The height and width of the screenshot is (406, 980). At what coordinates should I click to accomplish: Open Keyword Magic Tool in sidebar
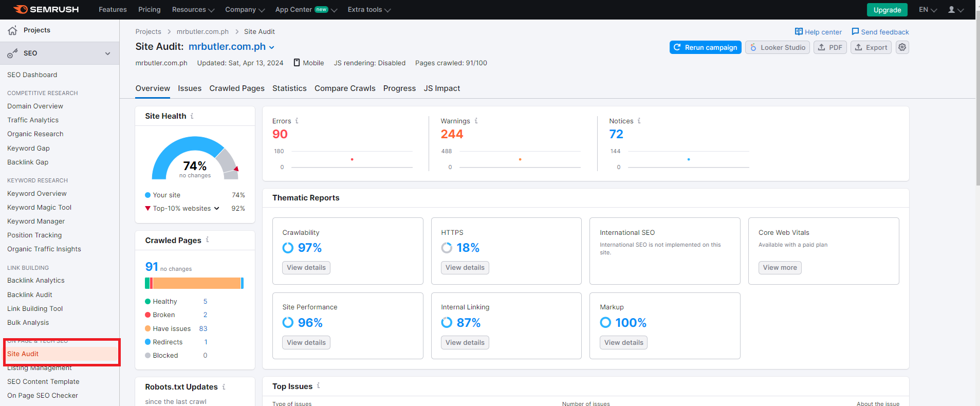click(x=40, y=208)
